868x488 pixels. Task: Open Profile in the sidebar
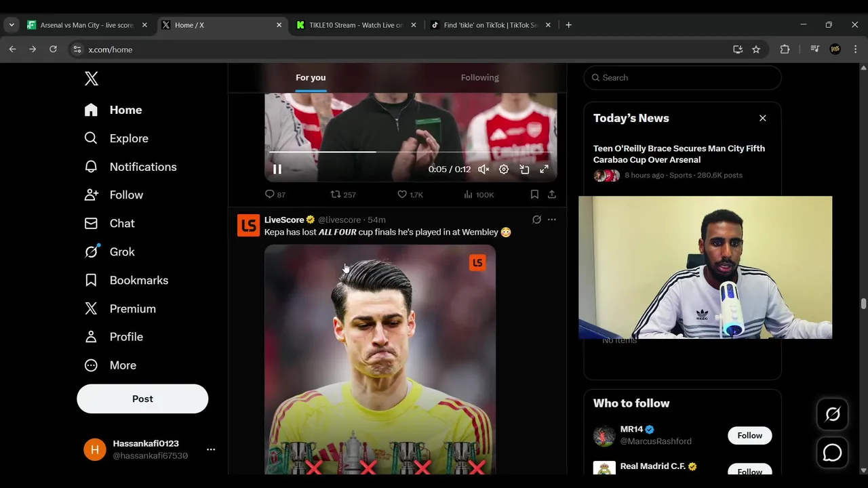[113, 337]
